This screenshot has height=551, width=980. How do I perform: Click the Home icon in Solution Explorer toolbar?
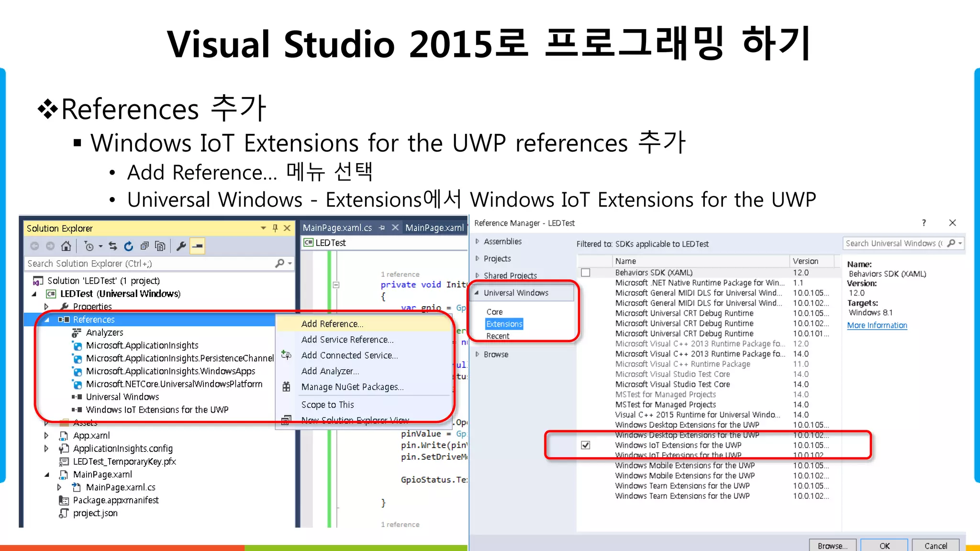[66, 246]
